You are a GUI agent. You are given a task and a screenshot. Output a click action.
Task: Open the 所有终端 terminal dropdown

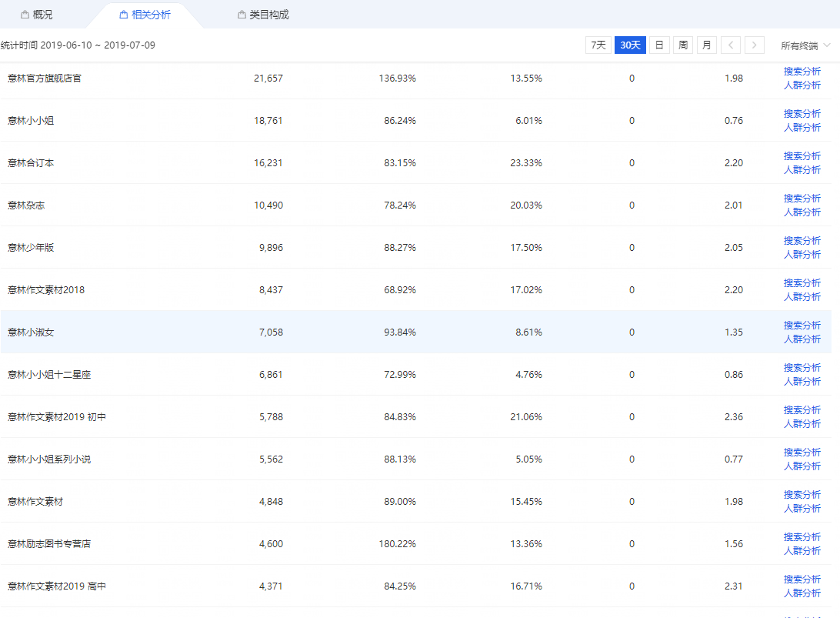click(x=805, y=45)
